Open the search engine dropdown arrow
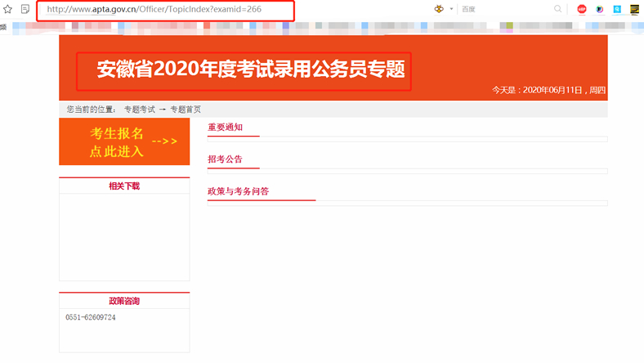The image size is (644, 363). coord(451,9)
